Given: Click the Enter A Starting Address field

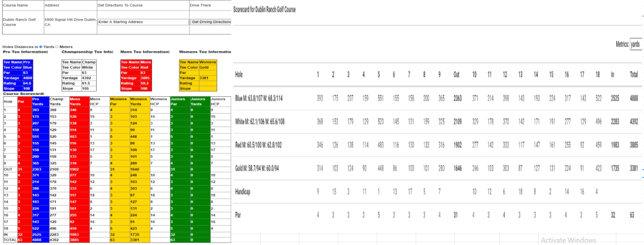Looking at the screenshot, I should pyautogui.click(x=143, y=22).
